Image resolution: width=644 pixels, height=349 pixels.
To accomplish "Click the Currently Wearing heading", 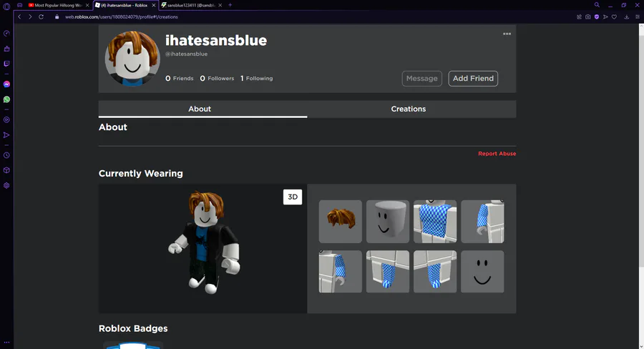I will (x=140, y=173).
